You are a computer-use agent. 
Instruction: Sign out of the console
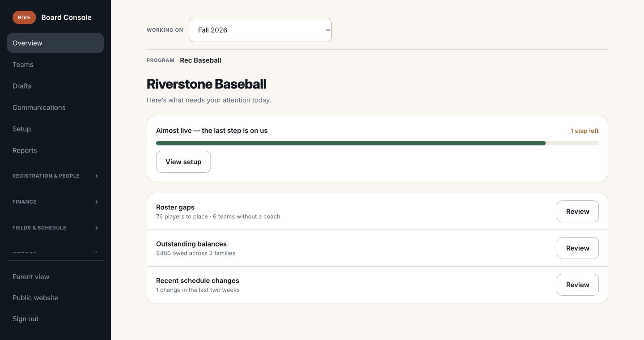[x=55, y=319]
